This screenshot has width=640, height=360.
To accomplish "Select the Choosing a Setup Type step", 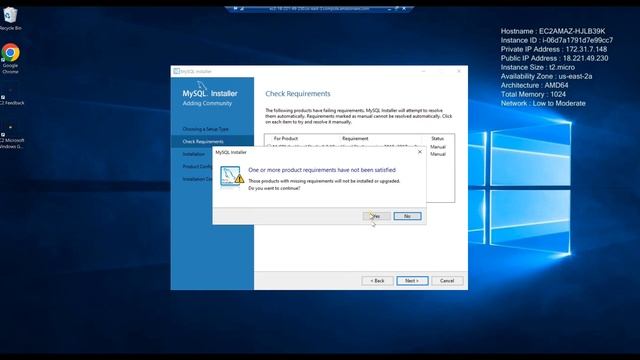I will click(x=205, y=129).
